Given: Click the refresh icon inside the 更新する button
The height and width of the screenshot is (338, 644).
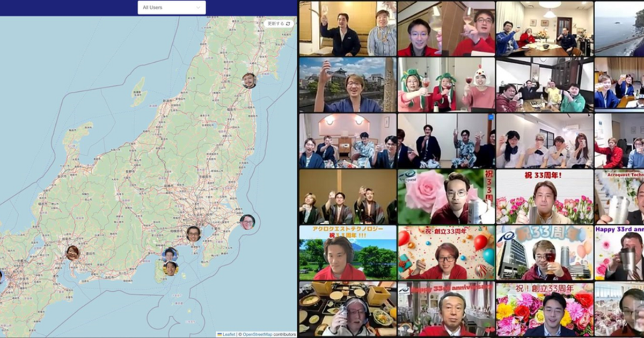Looking at the screenshot, I should [x=289, y=25].
